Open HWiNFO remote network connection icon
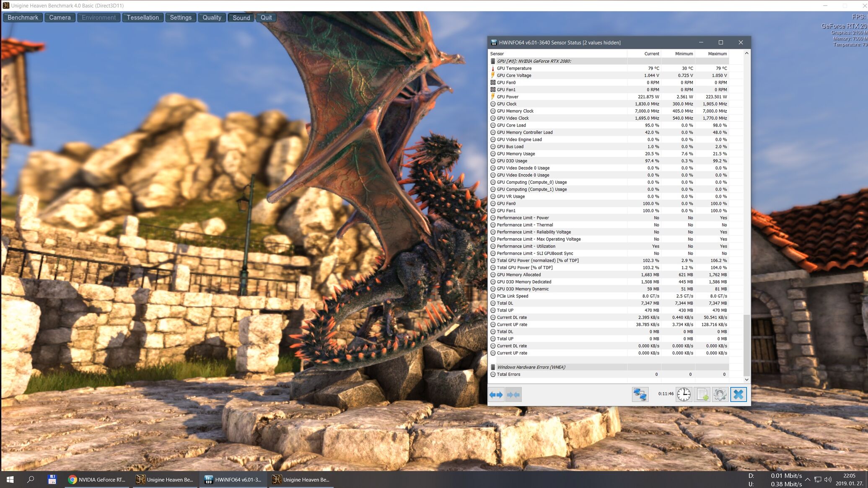868x488 pixels. point(640,395)
